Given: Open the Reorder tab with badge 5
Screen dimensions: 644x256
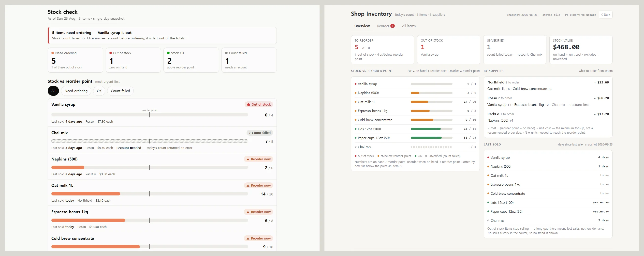Looking at the screenshot, I should click(386, 26).
